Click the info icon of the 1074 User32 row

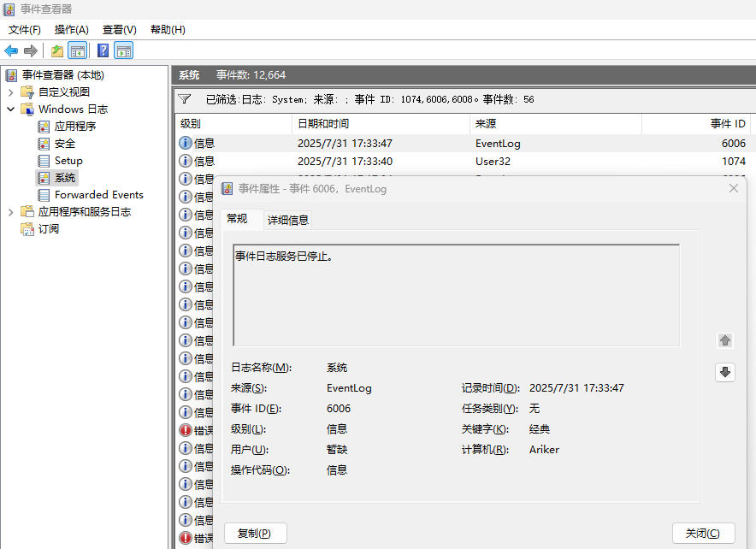[x=185, y=161]
